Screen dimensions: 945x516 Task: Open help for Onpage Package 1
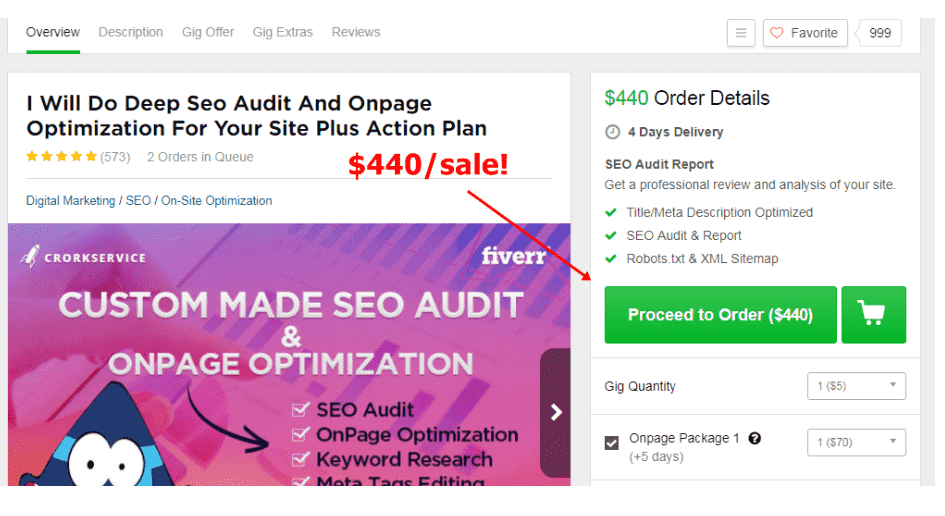pos(754,438)
